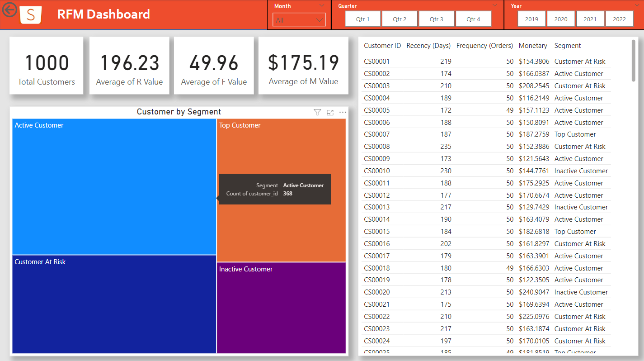Select year 2019 in the Year slicer
The width and height of the screenshot is (644, 361).
[x=531, y=19]
